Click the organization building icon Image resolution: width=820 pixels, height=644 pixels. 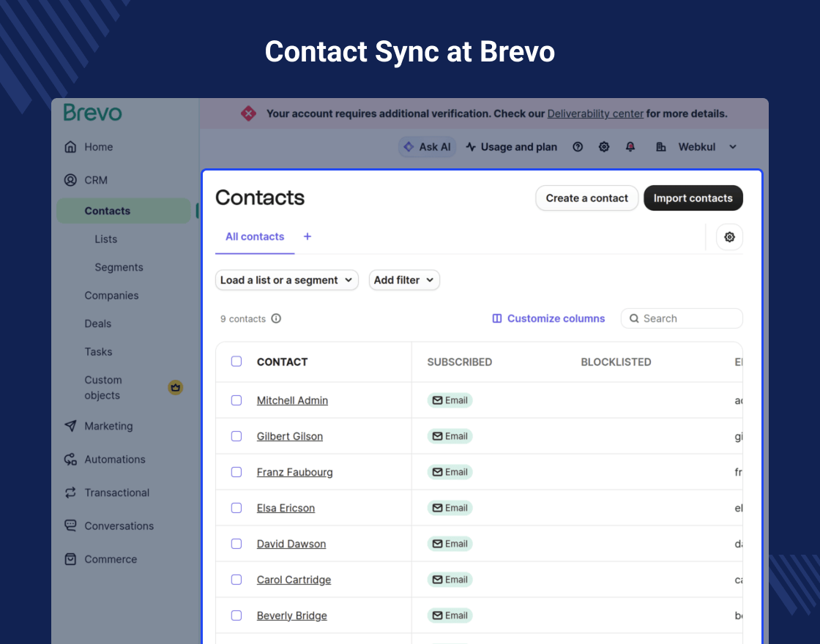[661, 147]
